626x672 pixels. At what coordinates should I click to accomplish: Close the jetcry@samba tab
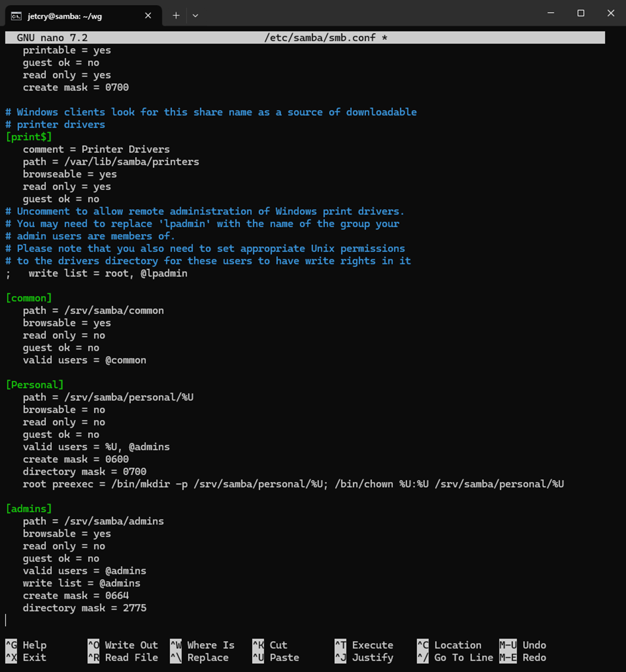coord(148,16)
